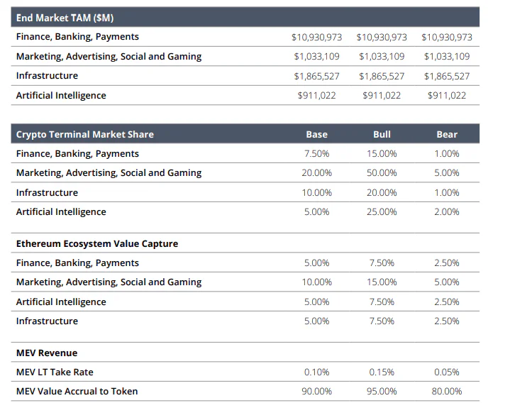Click the 10.00% base Ethereum marketing value capture
Viewport: 510px width, 420px height.
click(316, 282)
